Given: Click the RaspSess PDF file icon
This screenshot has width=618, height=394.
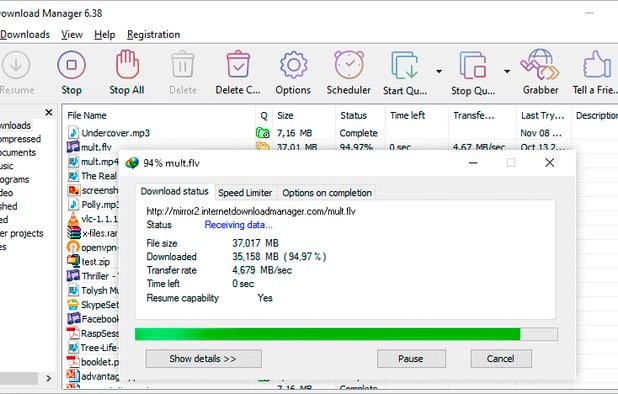Looking at the screenshot, I should tap(73, 333).
